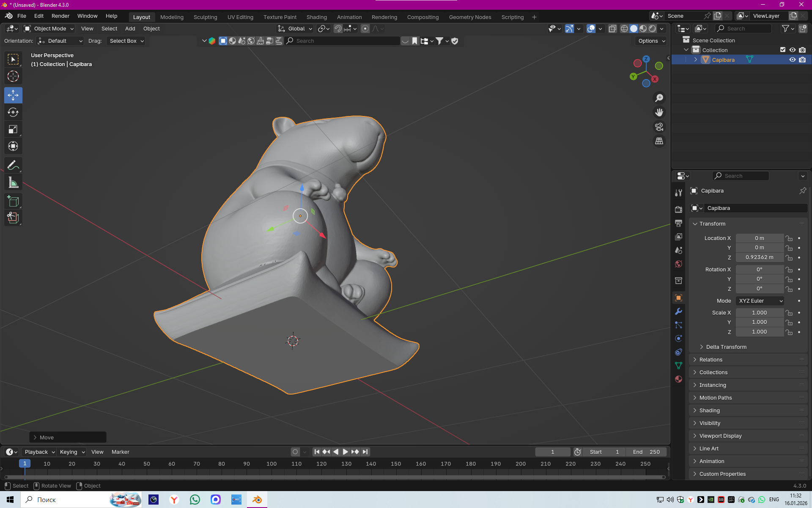The width and height of the screenshot is (812, 508).
Task: Select the Scale tool
Action: click(13, 129)
